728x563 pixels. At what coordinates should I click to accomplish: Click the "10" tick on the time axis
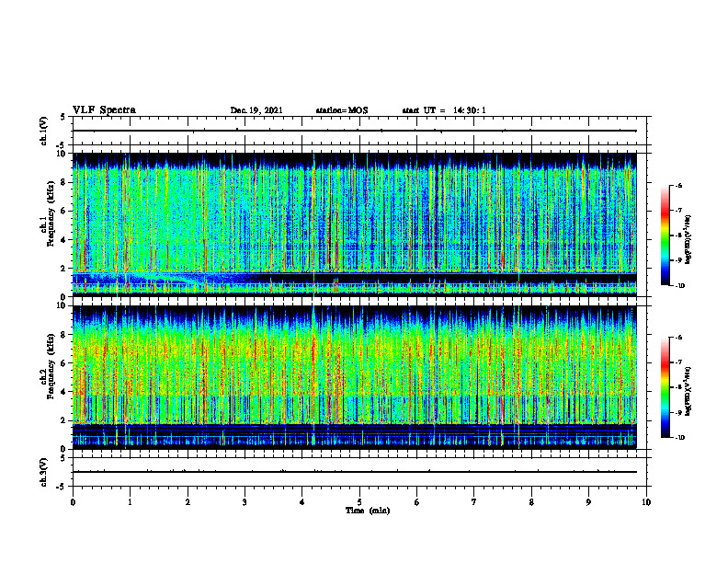point(646,502)
